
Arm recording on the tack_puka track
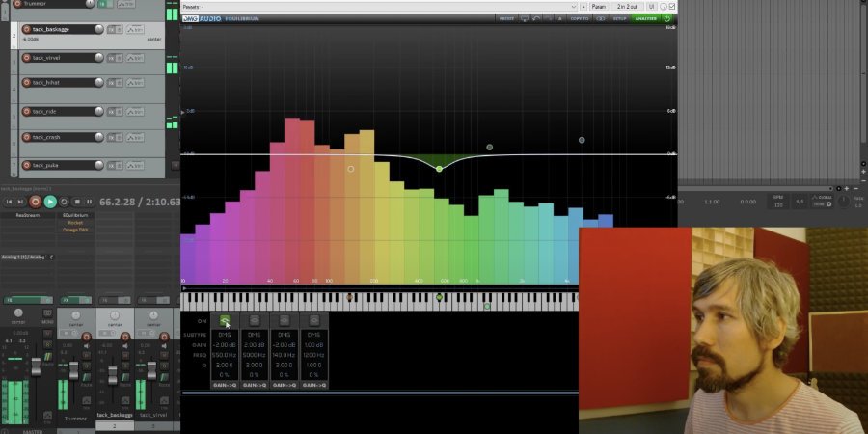[x=27, y=165]
